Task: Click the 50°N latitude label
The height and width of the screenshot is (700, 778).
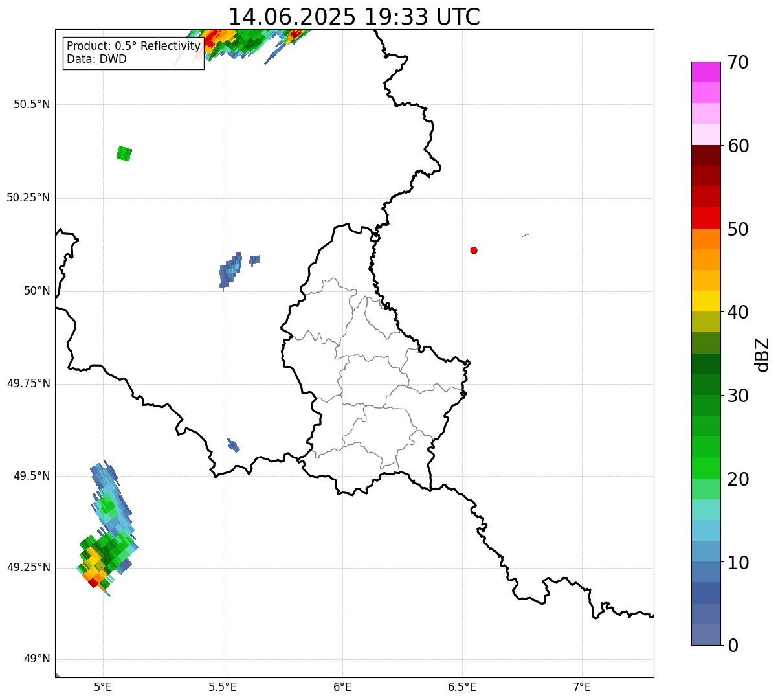Action: pos(37,291)
